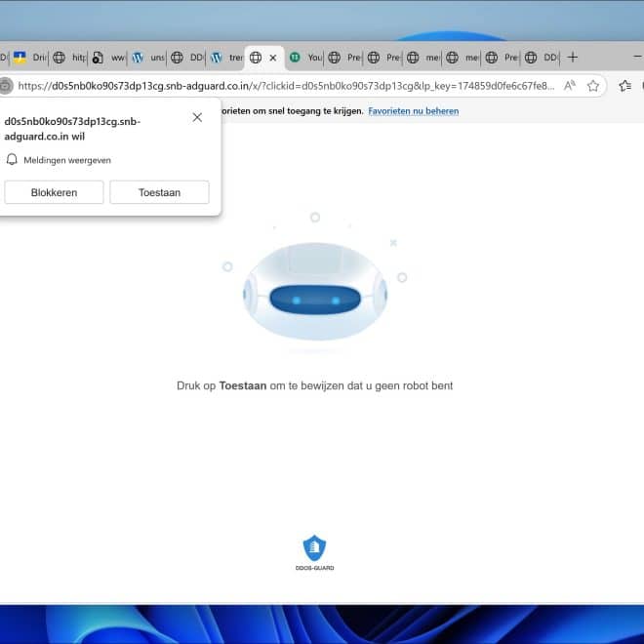This screenshot has height=644, width=644.
Task: Switch to the Dri tab with the Ukraine flag icon
Action: click(x=28, y=58)
